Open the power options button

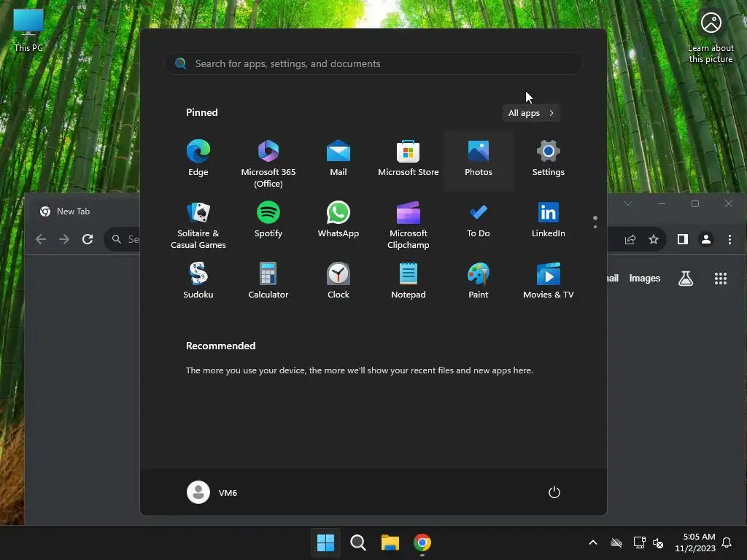tap(554, 492)
